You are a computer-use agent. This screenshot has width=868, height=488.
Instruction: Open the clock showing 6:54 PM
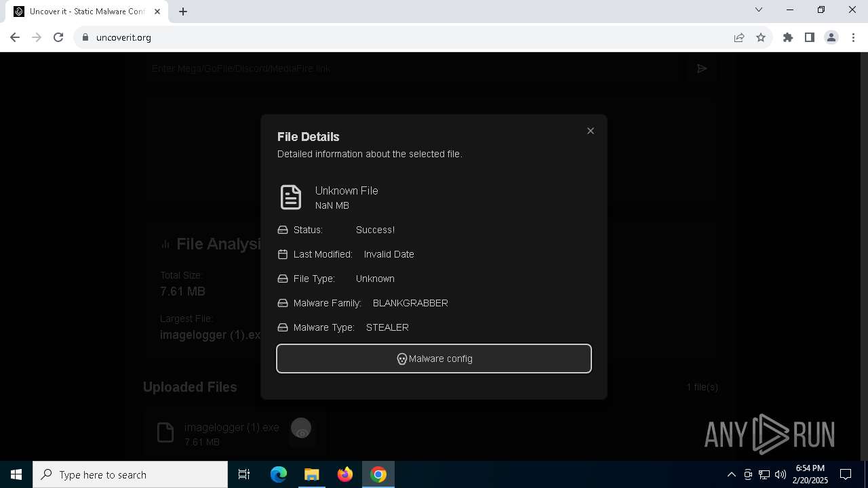pos(811,474)
